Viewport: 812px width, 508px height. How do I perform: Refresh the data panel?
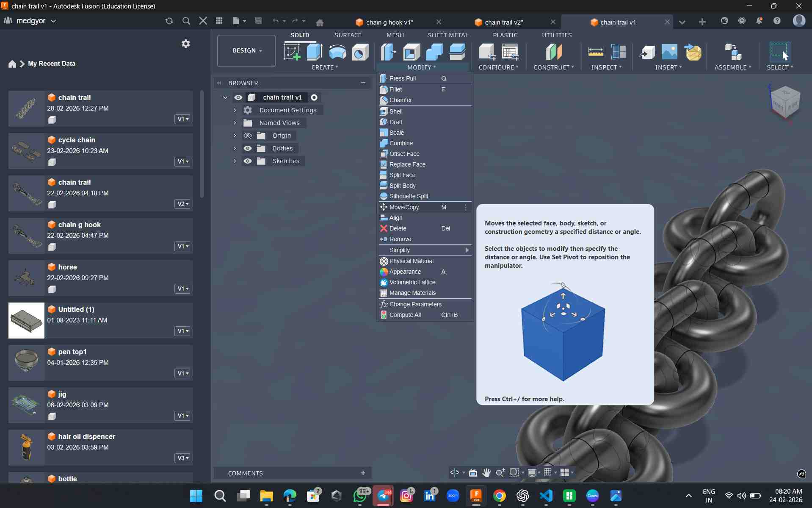point(169,21)
